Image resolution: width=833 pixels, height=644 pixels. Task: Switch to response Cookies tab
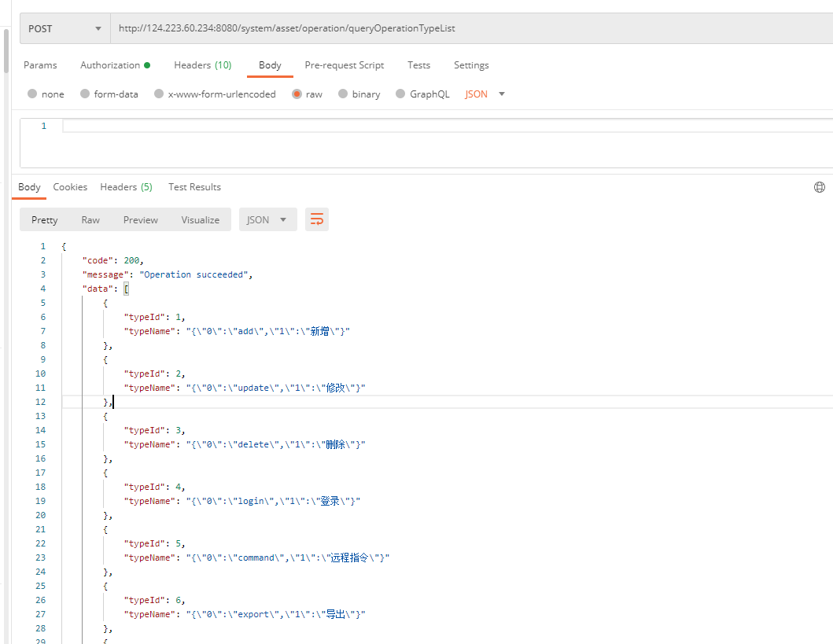point(70,187)
